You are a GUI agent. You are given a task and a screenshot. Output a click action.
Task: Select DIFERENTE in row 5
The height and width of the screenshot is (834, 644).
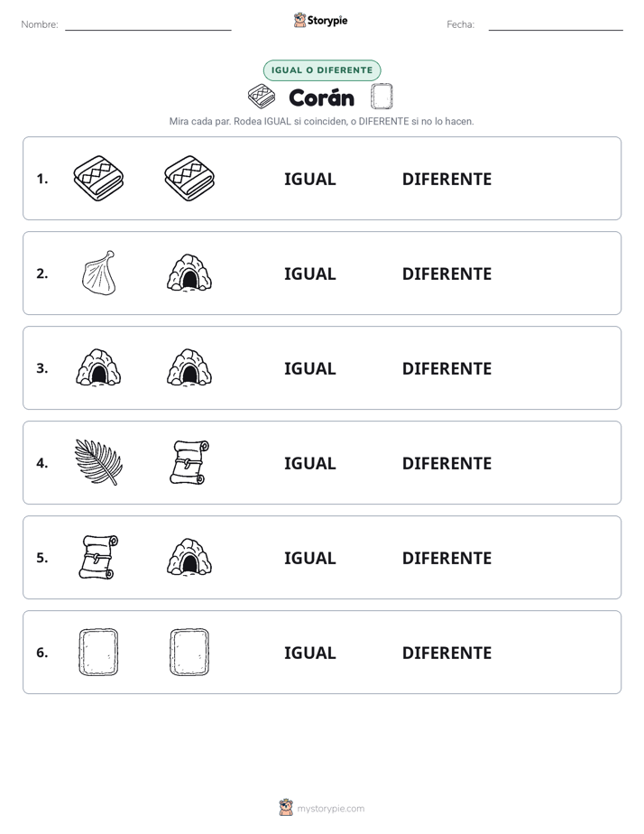click(446, 558)
